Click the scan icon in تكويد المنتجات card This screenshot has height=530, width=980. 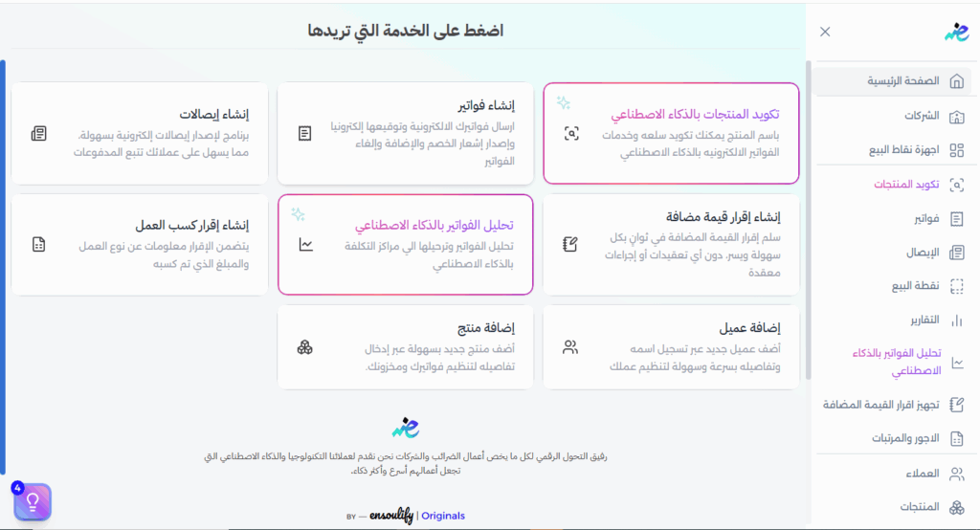point(571,133)
